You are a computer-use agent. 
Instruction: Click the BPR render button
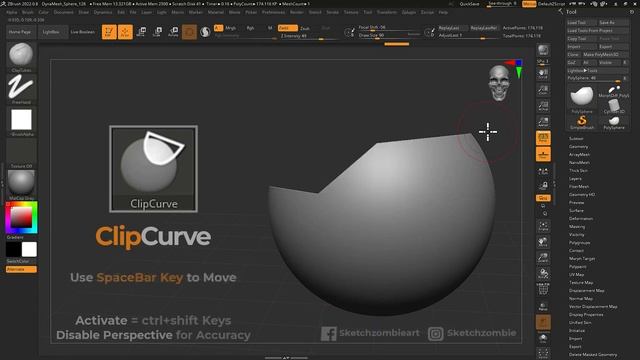543,50
